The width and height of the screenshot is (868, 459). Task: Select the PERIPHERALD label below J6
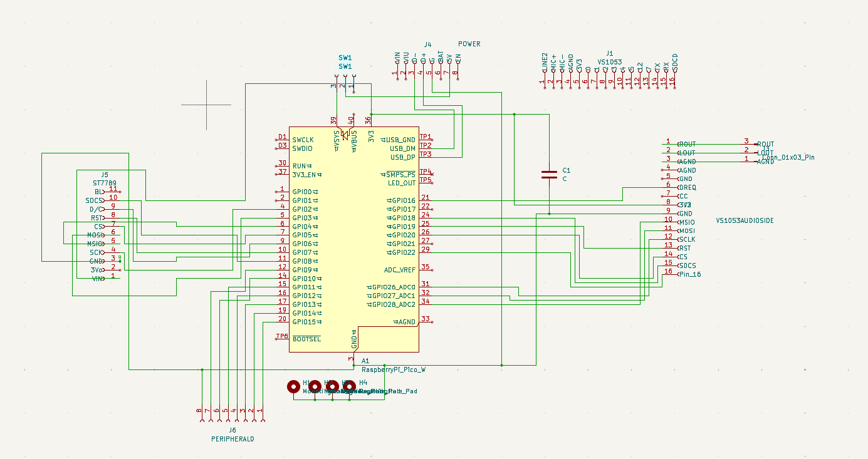pos(233,439)
